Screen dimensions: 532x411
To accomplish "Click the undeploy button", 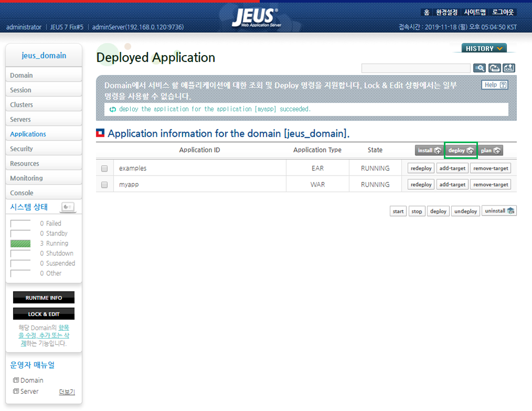I will 465,211.
